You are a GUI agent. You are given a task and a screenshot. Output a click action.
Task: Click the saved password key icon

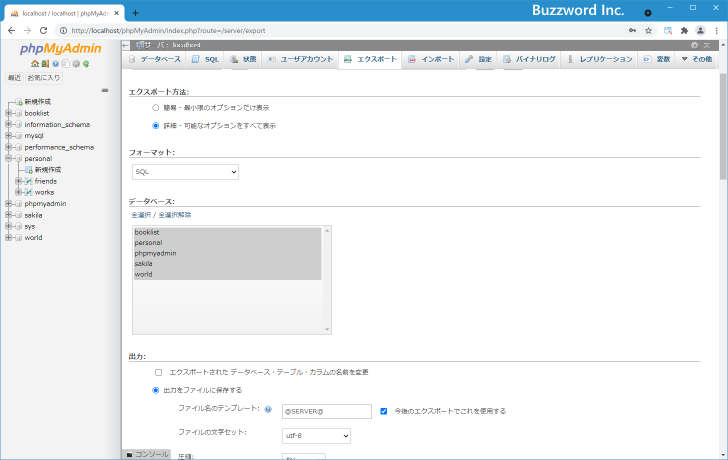click(632, 31)
